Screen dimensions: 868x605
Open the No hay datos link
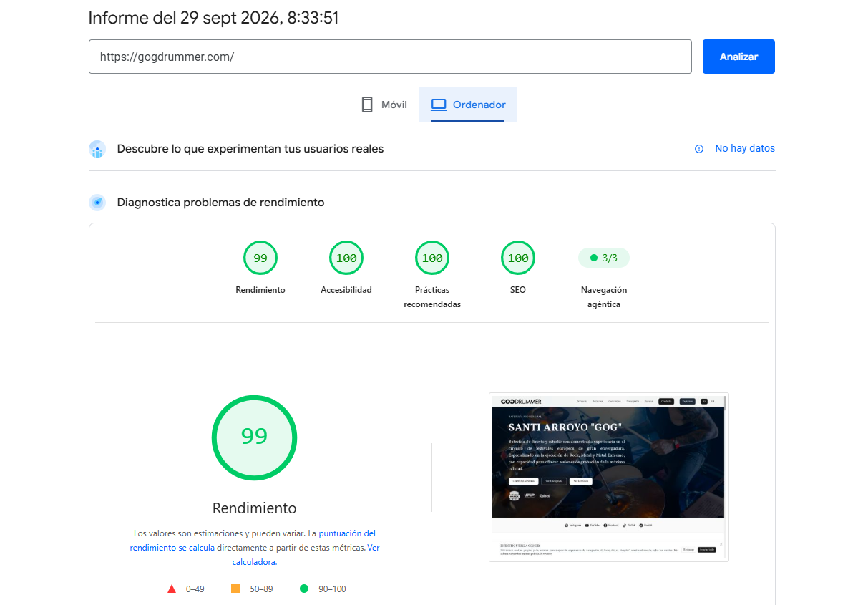tap(745, 148)
